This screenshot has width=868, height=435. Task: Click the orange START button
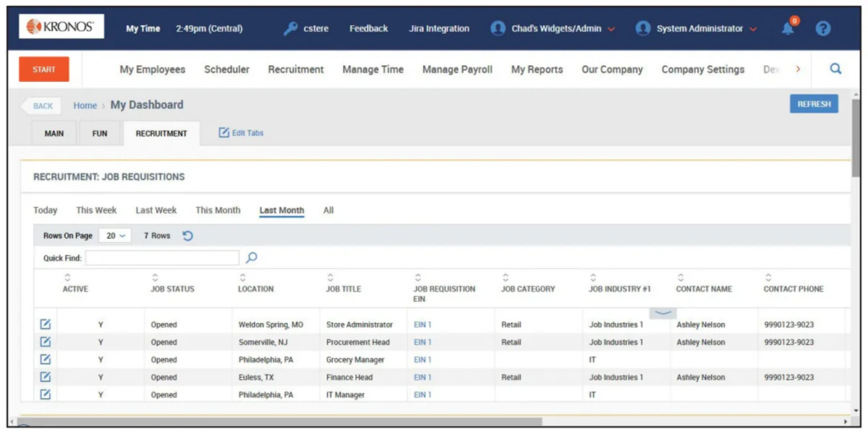click(43, 69)
